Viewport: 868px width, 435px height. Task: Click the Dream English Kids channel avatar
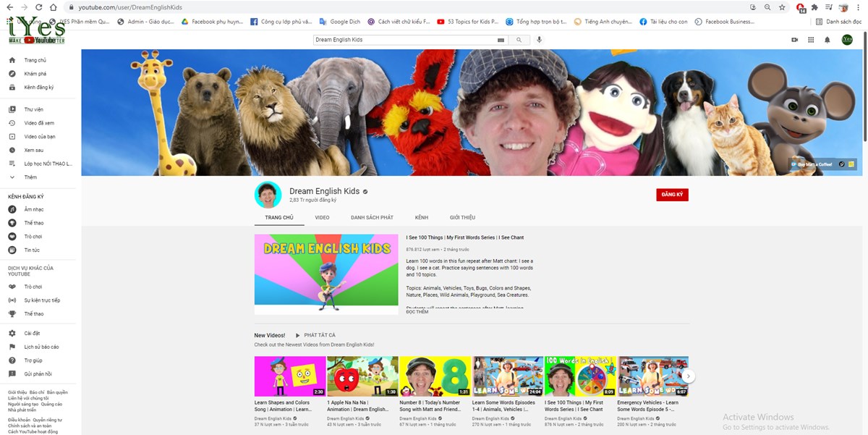click(x=268, y=195)
